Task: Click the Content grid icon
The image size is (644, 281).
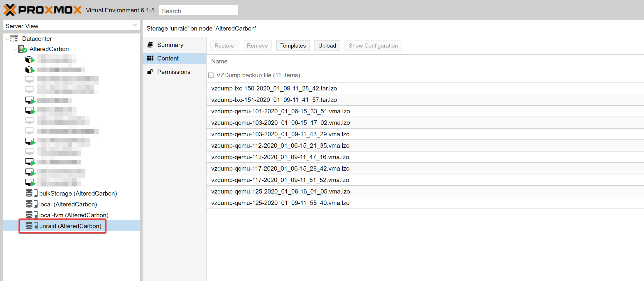Action: point(150,58)
